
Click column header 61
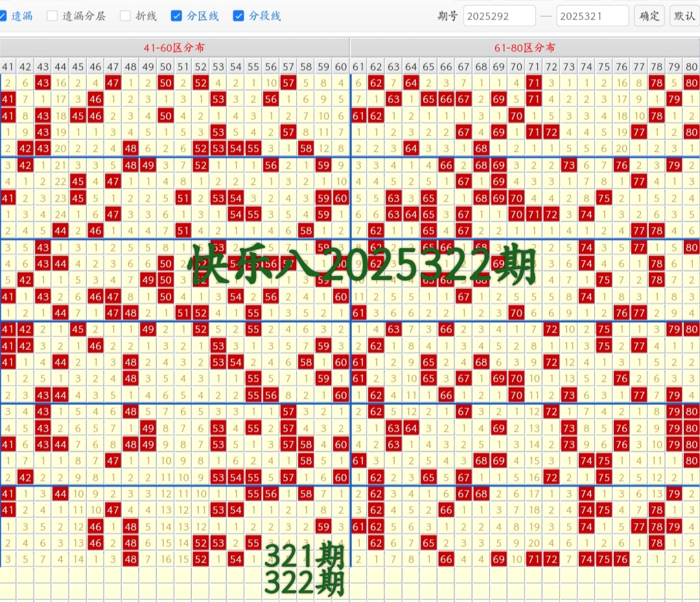click(x=358, y=67)
